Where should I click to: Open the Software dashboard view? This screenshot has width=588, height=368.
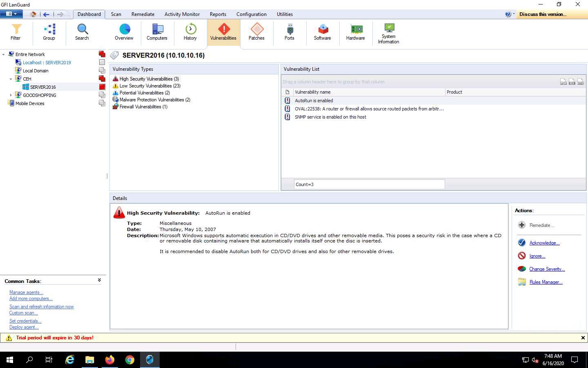(x=323, y=32)
